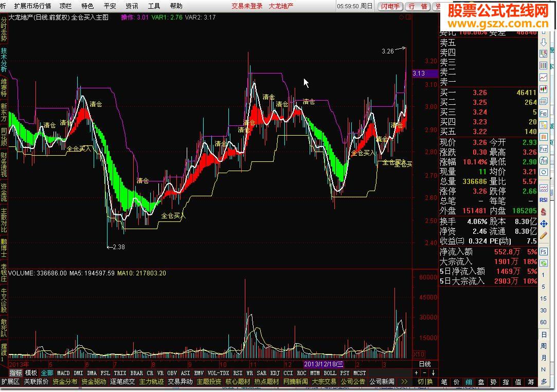
Task: Click the 3.13 price marker on price axis
Action: click(425, 73)
